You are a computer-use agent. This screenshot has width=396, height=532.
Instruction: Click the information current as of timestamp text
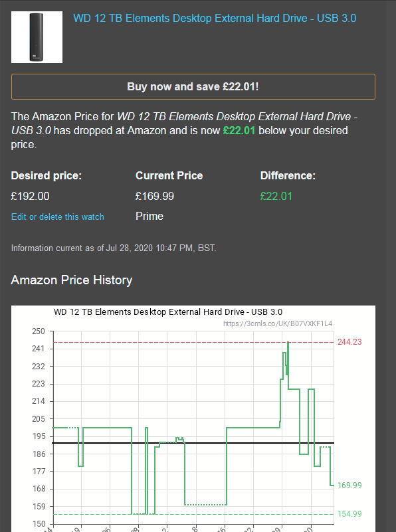click(114, 248)
